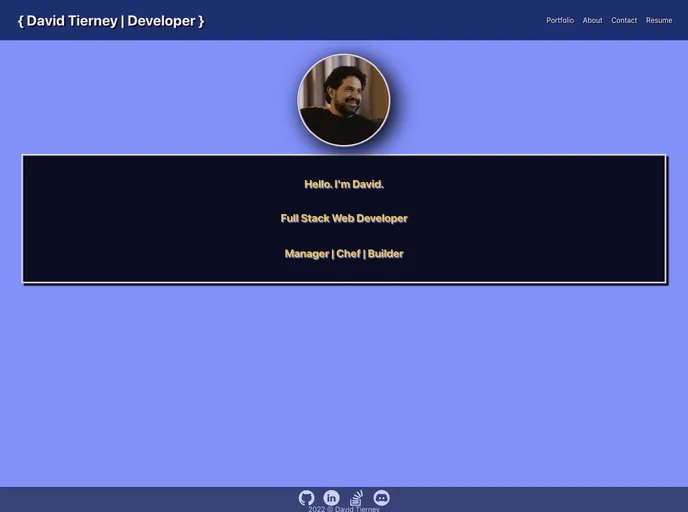Click the opening curly brace in header
This screenshot has width=688, height=512.
tap(21, 21)
